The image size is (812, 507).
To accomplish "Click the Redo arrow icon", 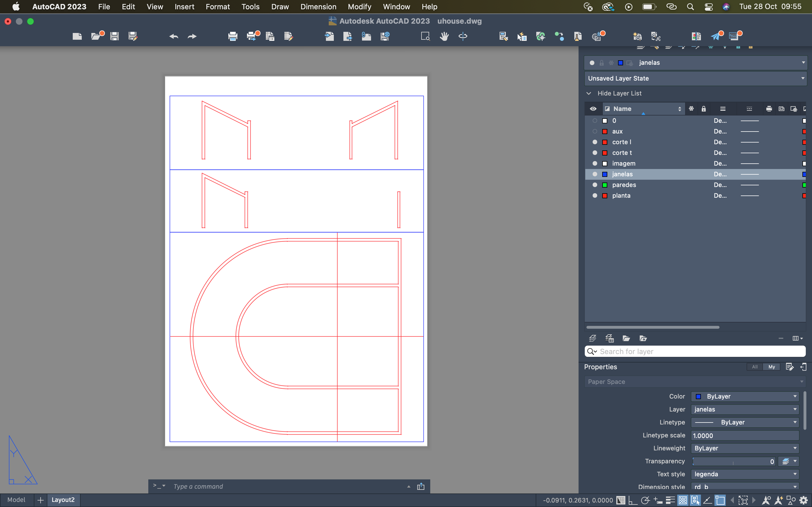I will [192, 36].
